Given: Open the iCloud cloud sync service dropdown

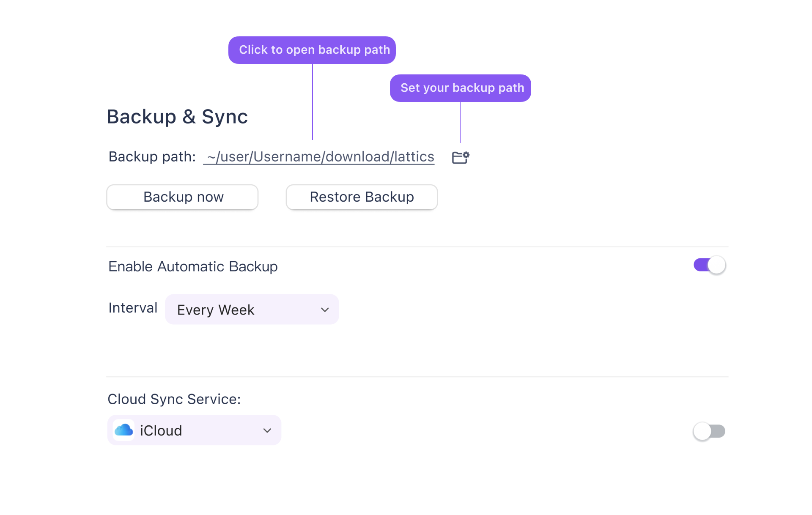Looking at the screenshot, I should [194, 430].
